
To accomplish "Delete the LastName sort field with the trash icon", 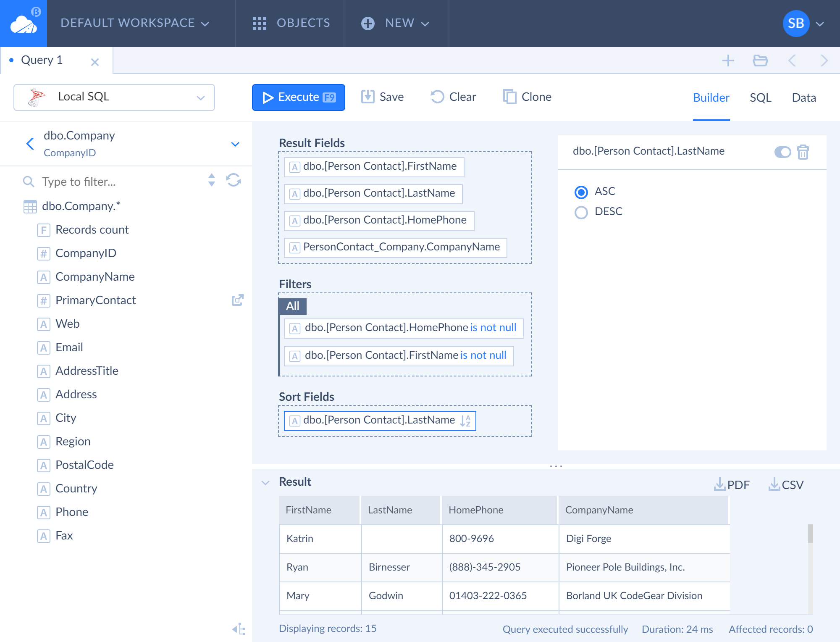I will (803, 152).
